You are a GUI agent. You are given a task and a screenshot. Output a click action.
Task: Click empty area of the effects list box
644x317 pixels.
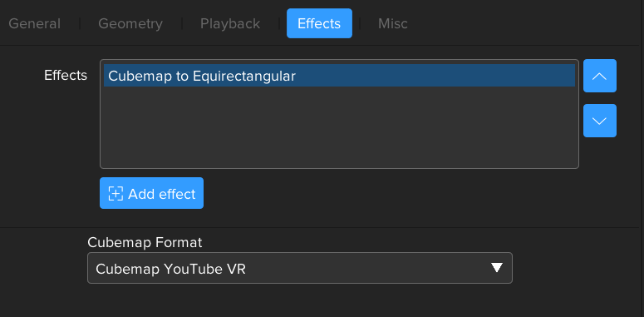339,127
